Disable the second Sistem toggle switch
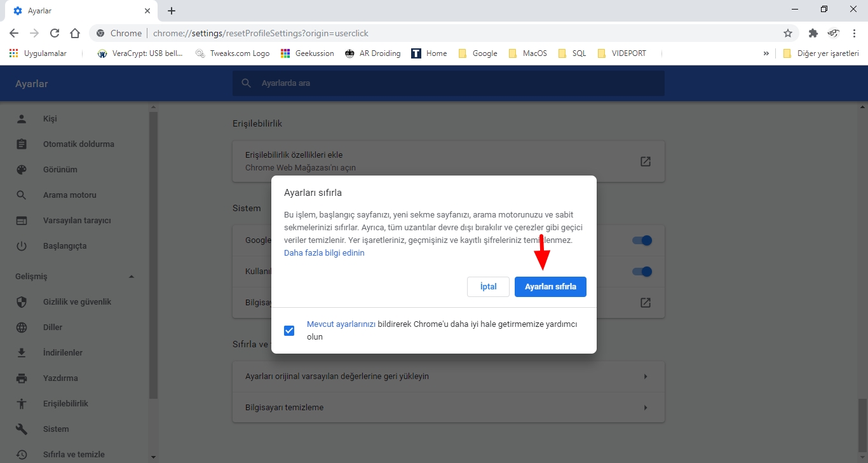Screen dimensions: 868x463 point(642,272)
